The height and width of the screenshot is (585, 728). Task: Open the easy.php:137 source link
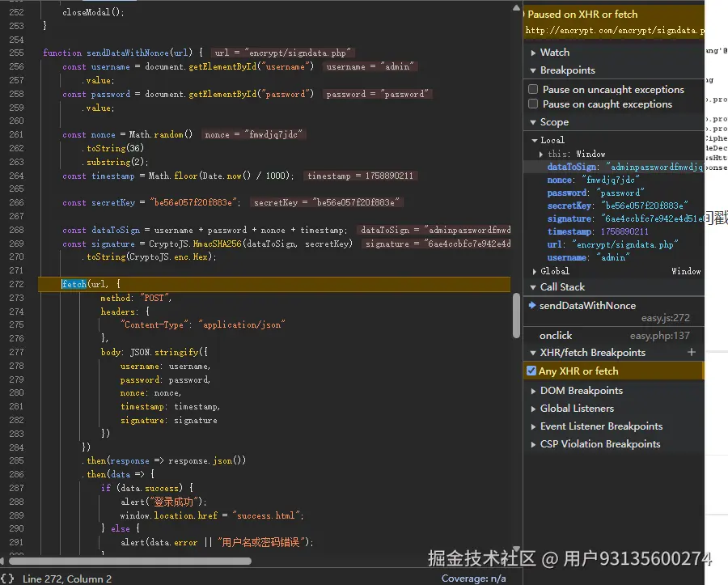tap(659, 335)
